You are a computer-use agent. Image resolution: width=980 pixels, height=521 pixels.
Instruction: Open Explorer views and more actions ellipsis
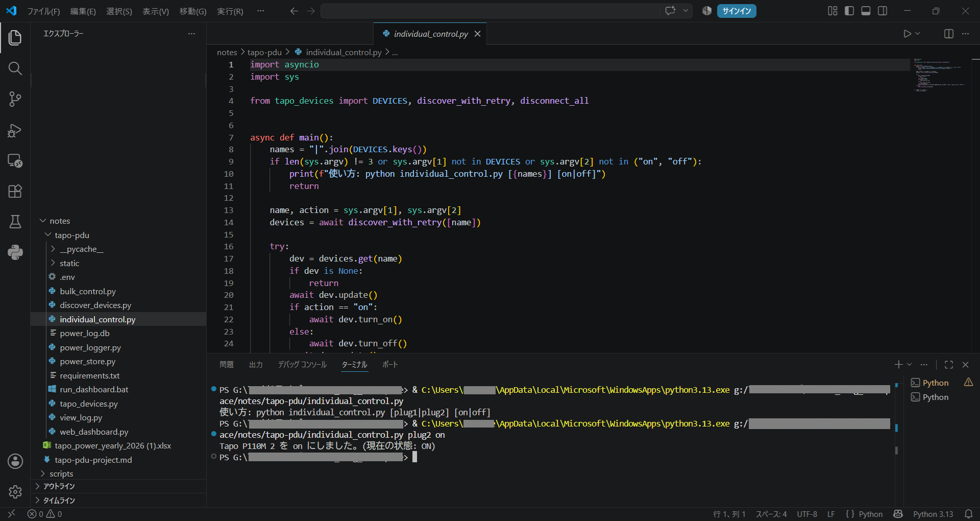click(x=191, y=34)
